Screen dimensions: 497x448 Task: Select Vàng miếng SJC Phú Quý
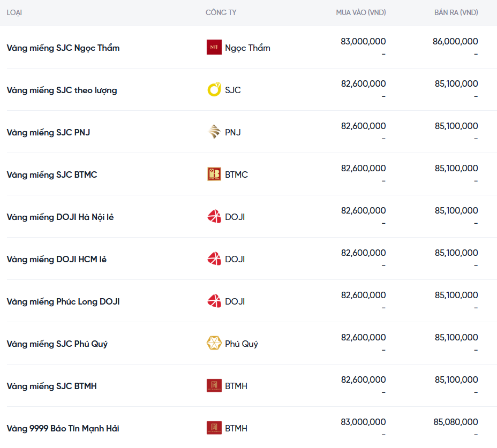[x=57, y=344]
